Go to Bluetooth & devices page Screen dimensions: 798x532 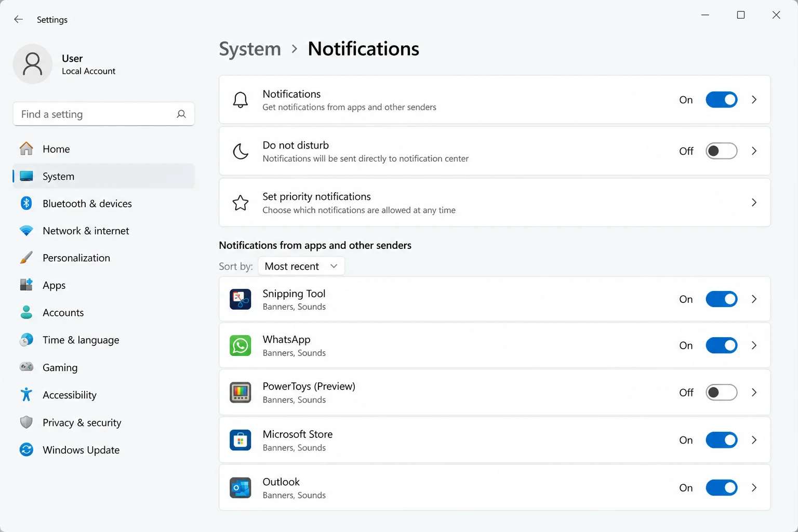coord(104,203)
